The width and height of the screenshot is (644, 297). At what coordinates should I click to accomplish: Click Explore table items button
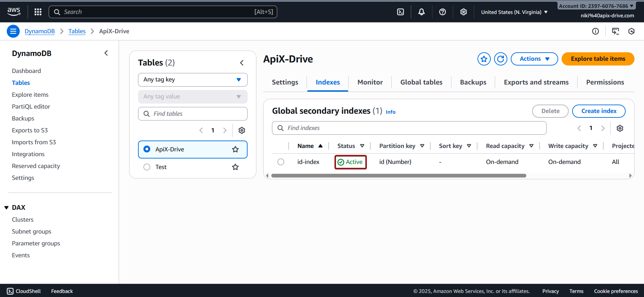click(598, 59)
